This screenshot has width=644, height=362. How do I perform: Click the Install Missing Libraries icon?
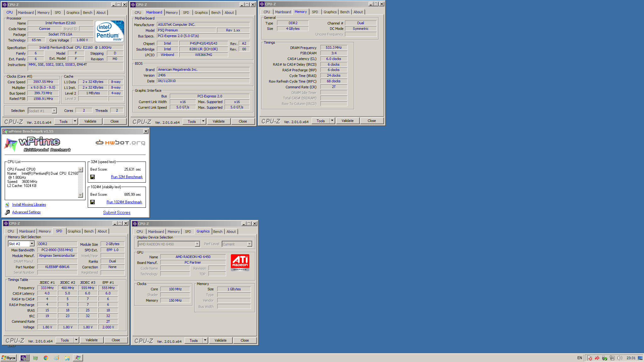click(7, 205)
